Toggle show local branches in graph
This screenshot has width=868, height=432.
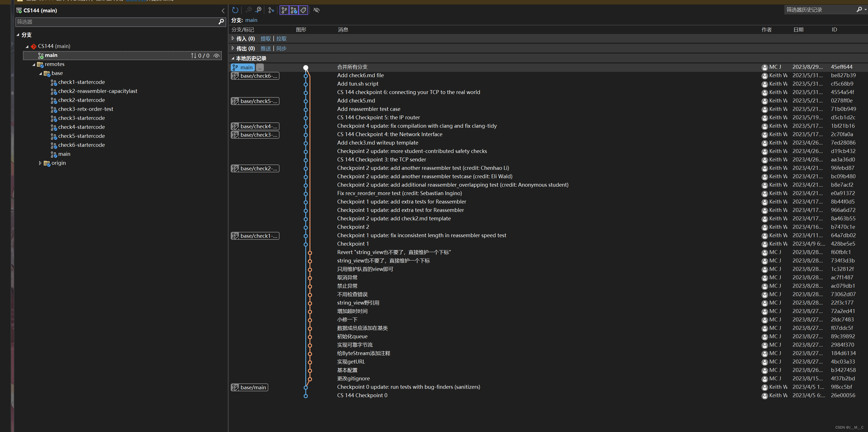[284, 10]
